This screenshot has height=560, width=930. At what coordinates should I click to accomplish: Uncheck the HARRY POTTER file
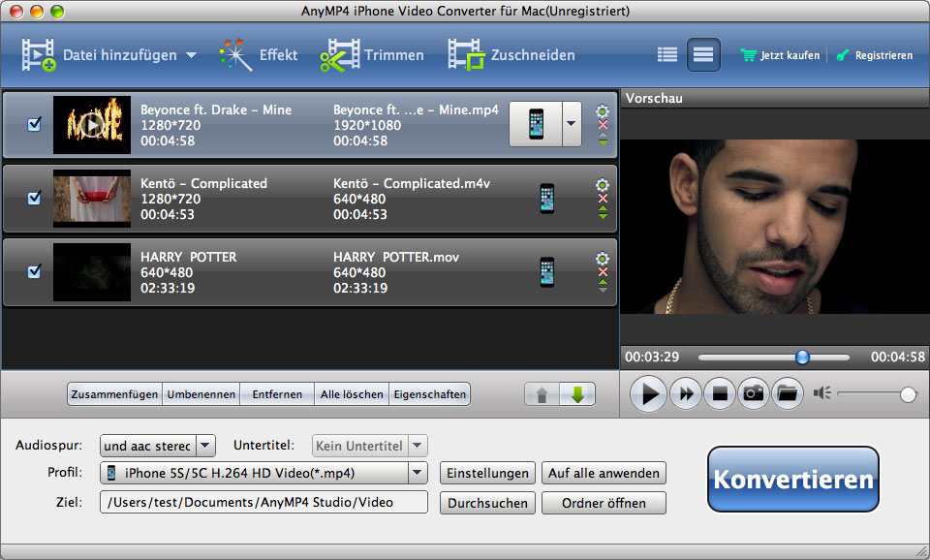[35, 271]
